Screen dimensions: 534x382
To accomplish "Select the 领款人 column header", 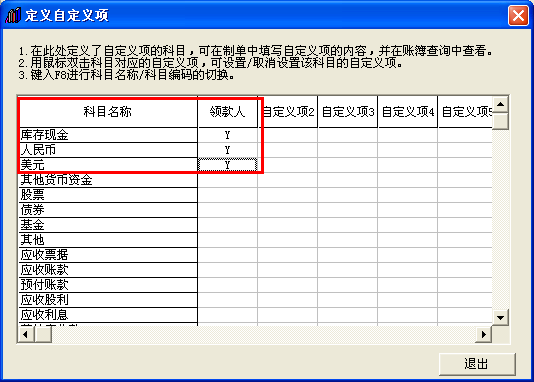I will pyautogui.click(x=227, y=112).
